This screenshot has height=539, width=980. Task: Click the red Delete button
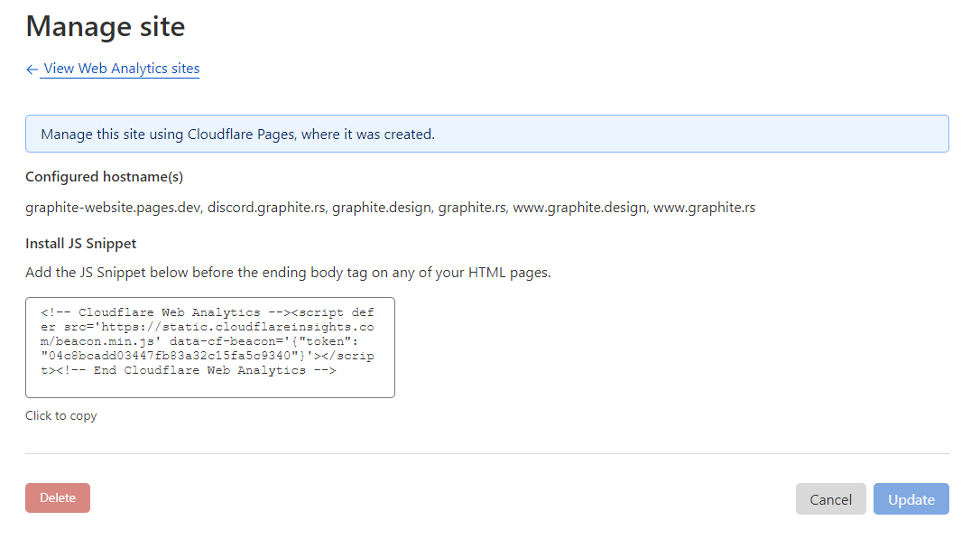pos(58,497)
